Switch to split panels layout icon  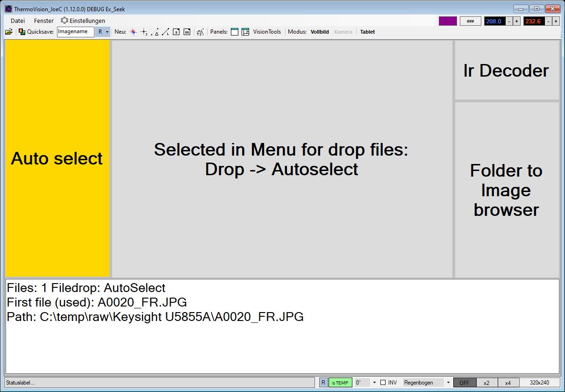coord(245,32)
